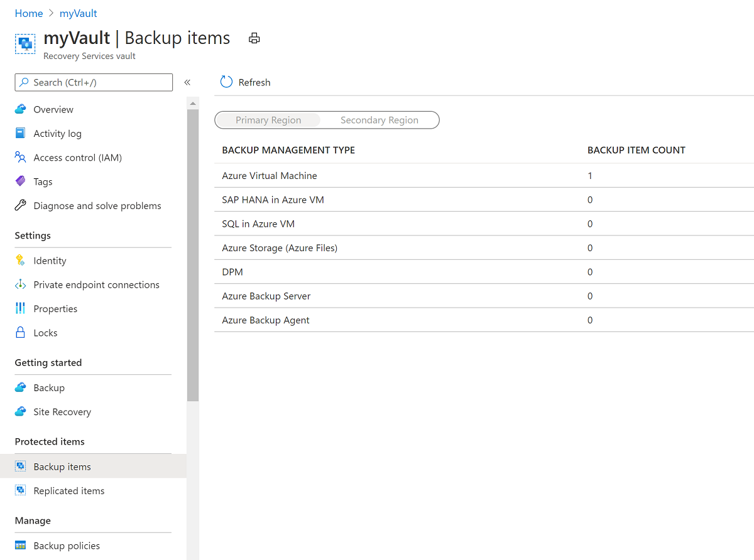Select the Activity log icon

[x=21, y=133]
